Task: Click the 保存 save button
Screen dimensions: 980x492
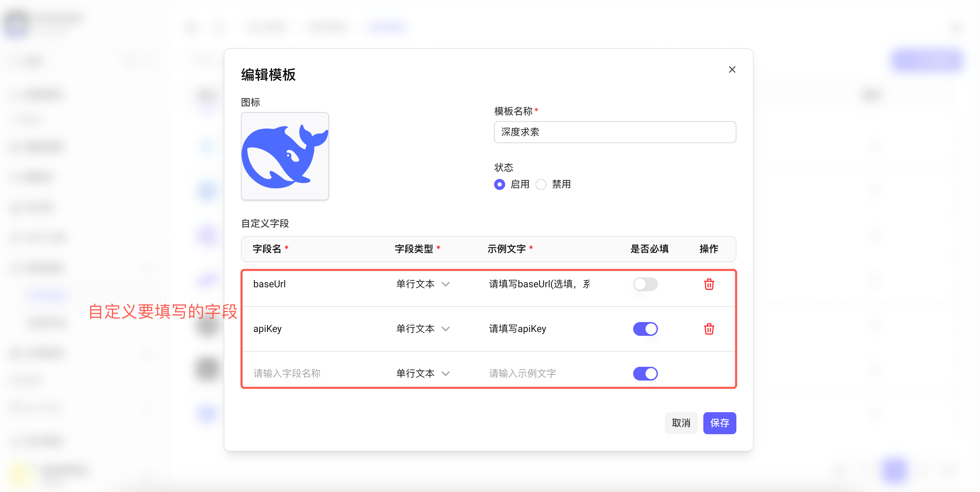Action: [719, 423]
